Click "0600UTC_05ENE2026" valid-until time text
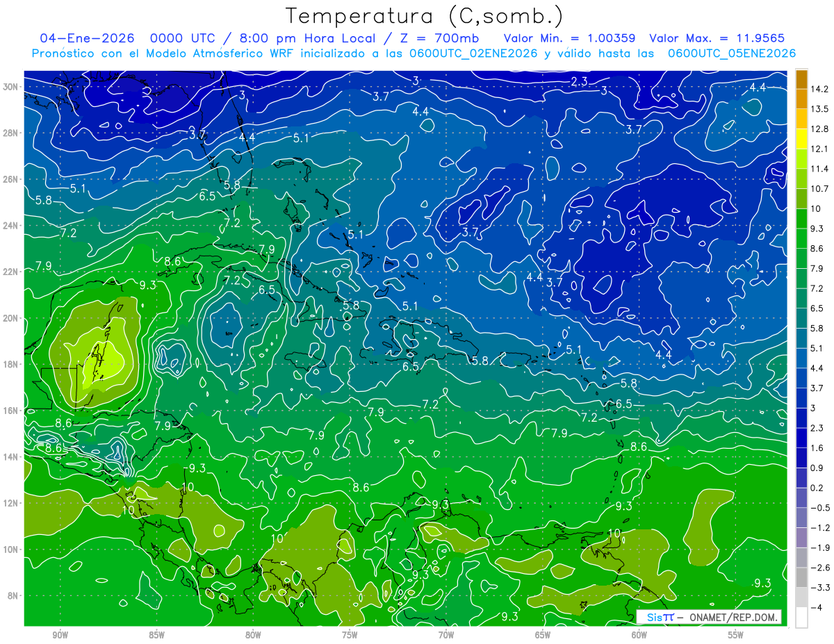The width and height of the screenshot is (834, 644). tap(731, 53)
